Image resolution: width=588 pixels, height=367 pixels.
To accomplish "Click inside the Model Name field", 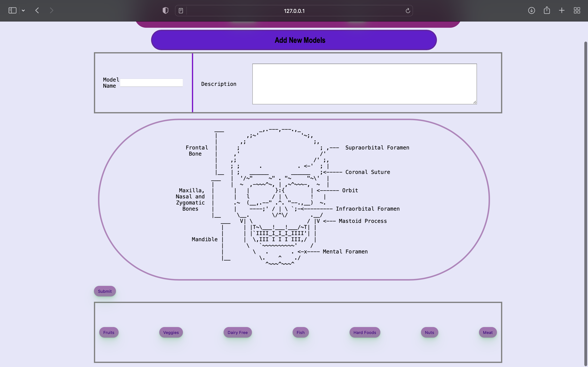I will click(x=151, y=83).
